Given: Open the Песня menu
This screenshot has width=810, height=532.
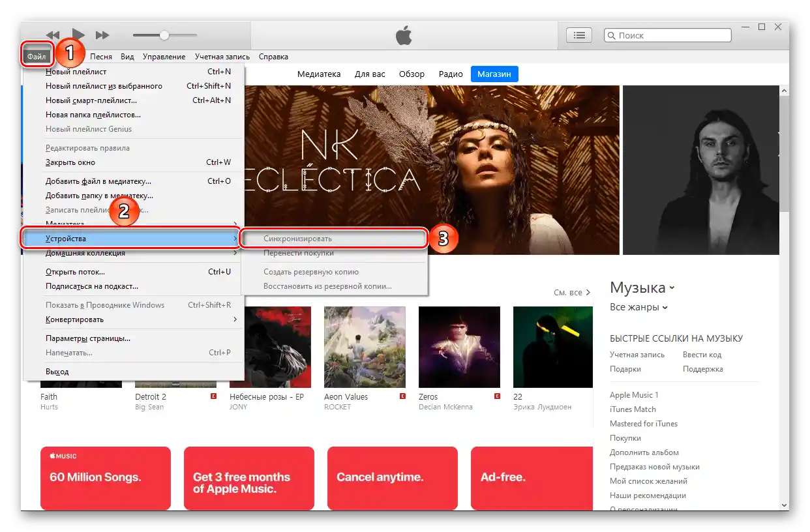Looking at the screenshot, I should pyautogui.click(x=101, y=57).
